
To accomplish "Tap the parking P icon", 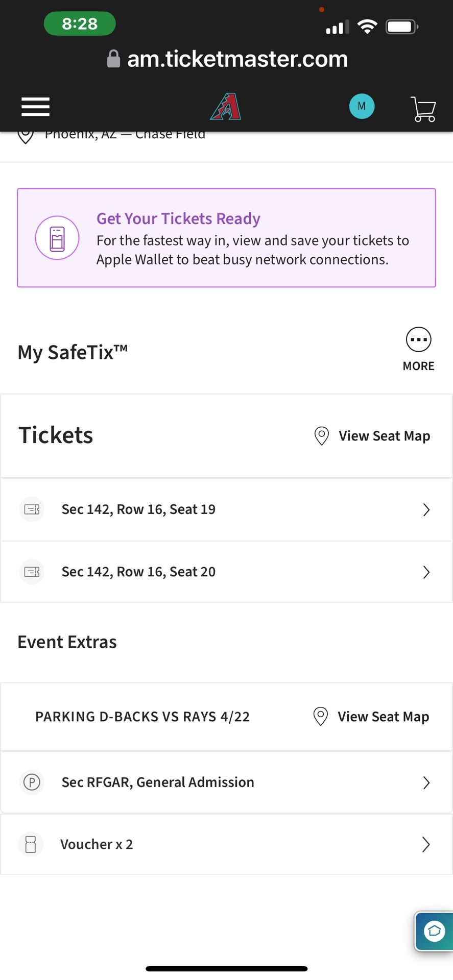I will tap(32, 782).
